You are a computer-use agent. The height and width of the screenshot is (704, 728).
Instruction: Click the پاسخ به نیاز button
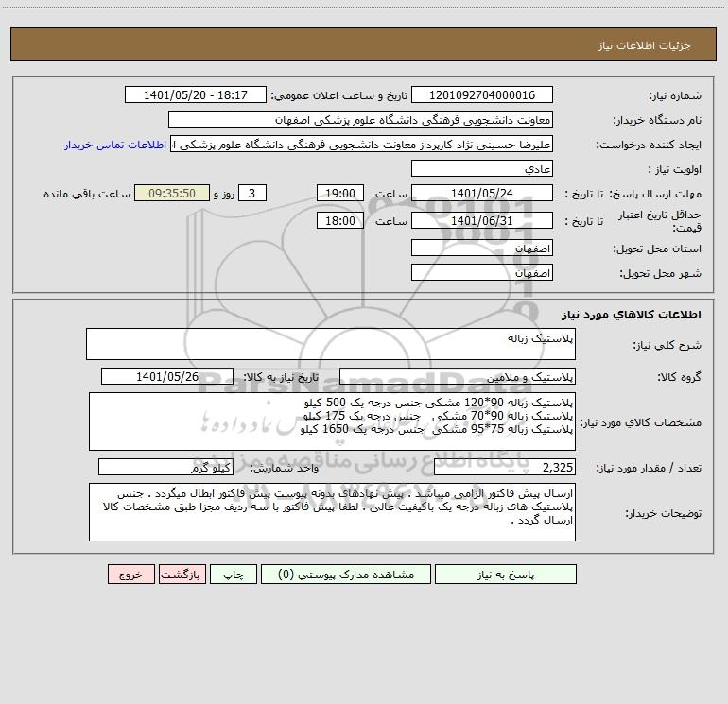click(x=506, y=575)
